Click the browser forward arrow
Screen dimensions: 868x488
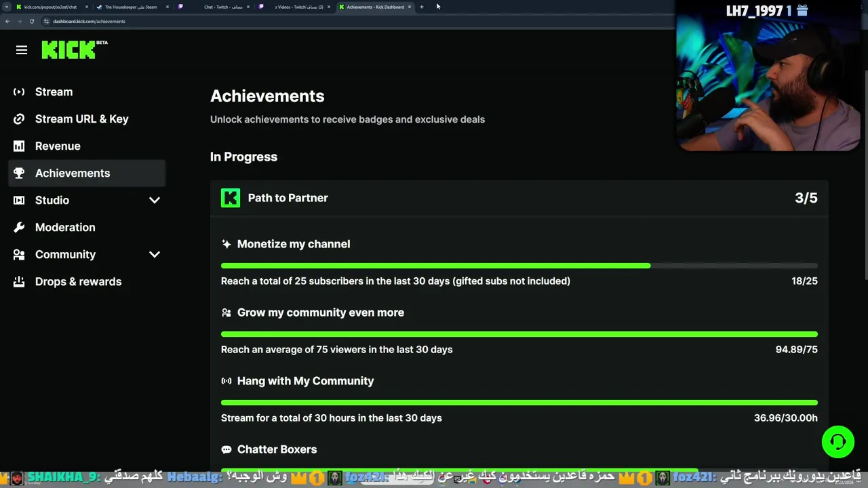pyautogui.click(x=19, y=21)
